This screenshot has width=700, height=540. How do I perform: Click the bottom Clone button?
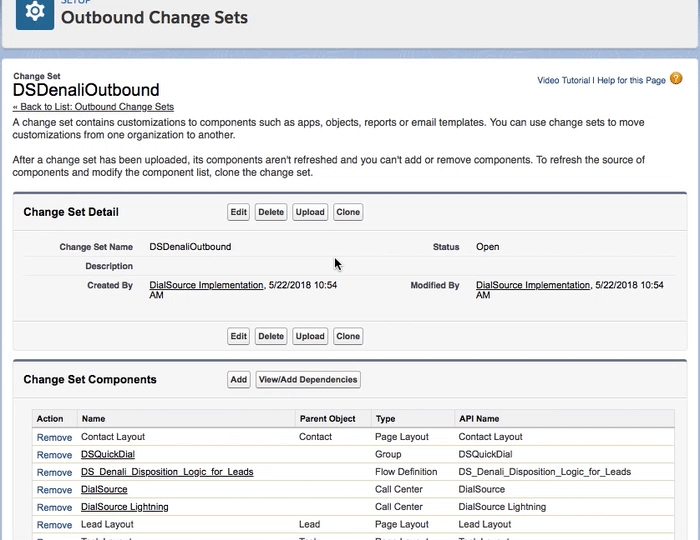click(348, 336)
